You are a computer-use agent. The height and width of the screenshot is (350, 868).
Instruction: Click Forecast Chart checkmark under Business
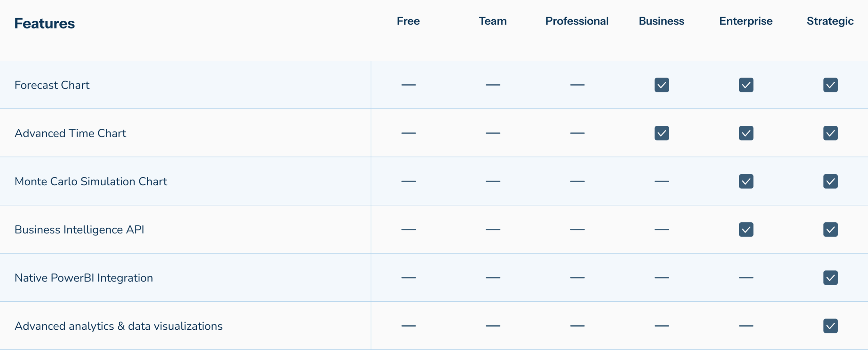[662, 85]
